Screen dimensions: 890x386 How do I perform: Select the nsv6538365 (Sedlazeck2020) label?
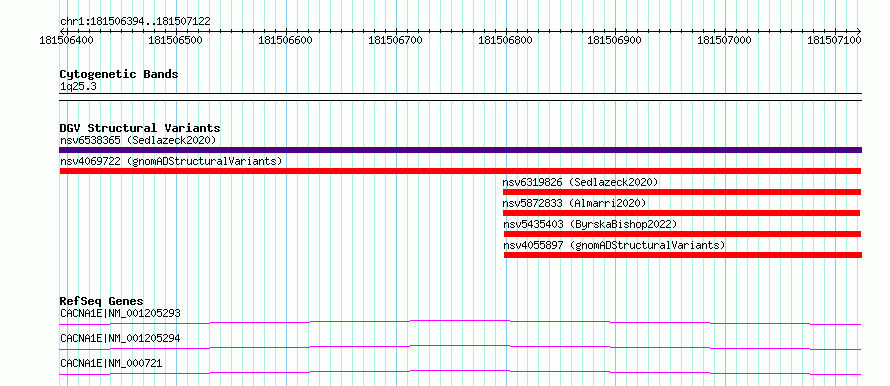138,140
